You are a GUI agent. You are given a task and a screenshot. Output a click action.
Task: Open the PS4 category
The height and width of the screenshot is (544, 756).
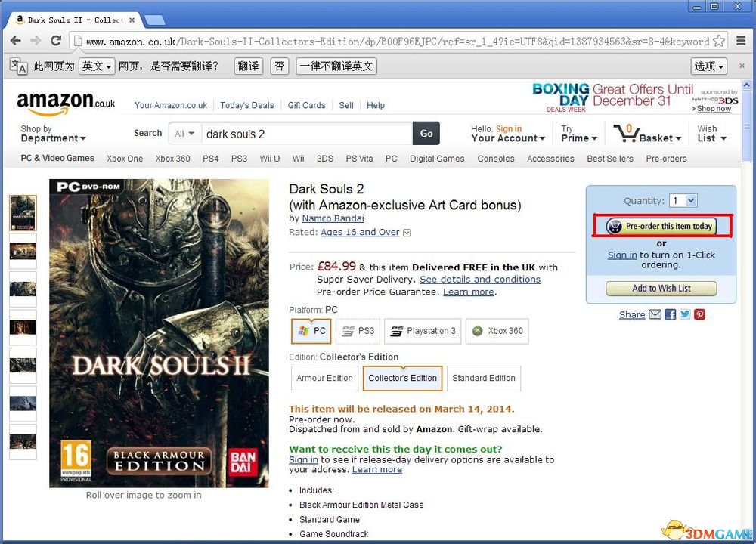click(211, 159)
